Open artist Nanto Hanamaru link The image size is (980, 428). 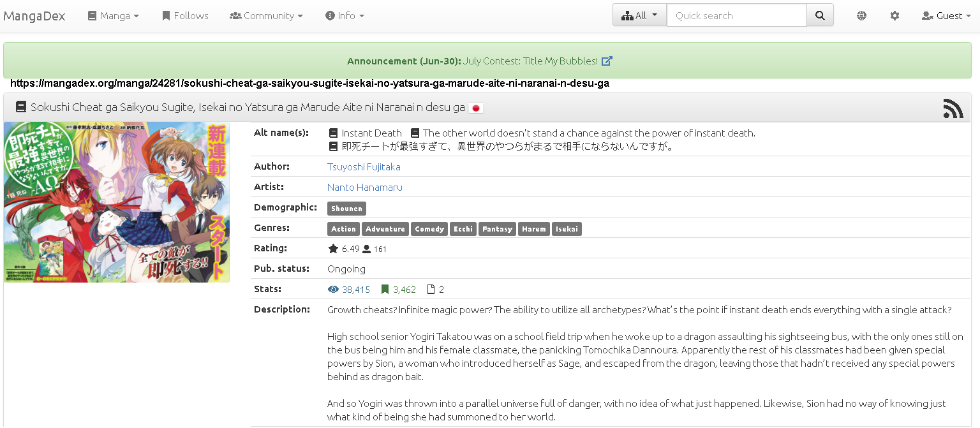(x=365, y=187)
